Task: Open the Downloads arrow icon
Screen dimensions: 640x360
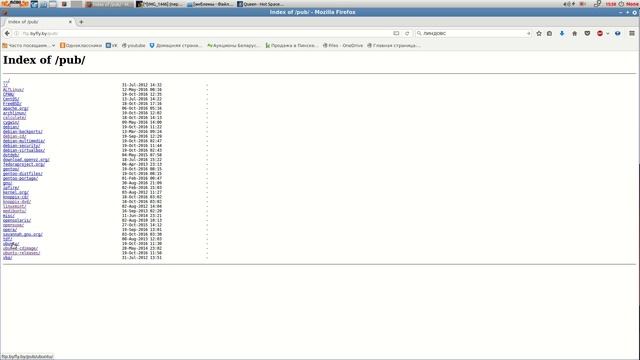Action: point(562,33)
